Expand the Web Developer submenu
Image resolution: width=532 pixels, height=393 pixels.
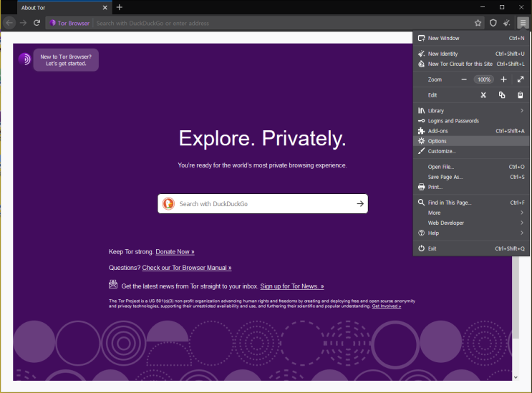coord(471,223)
